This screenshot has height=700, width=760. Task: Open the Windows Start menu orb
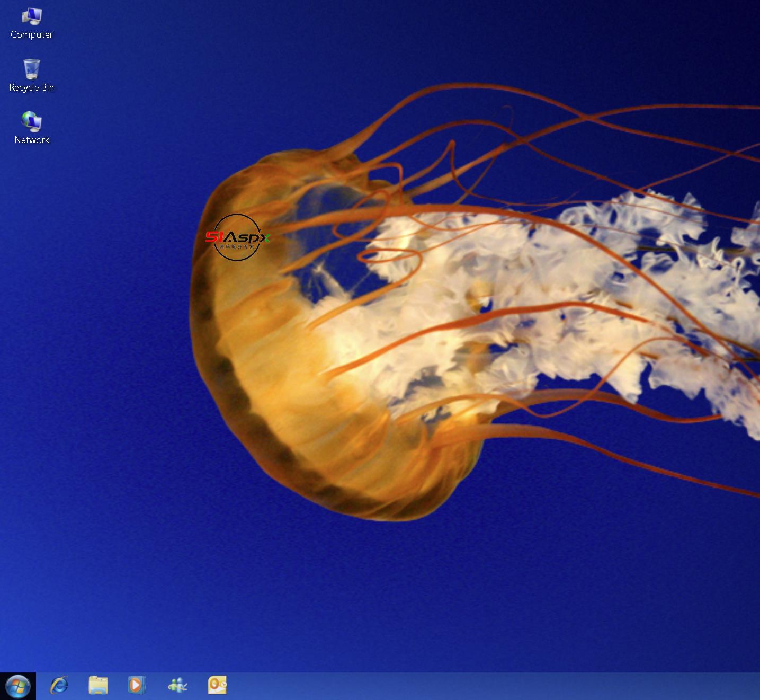click(18, 686)
